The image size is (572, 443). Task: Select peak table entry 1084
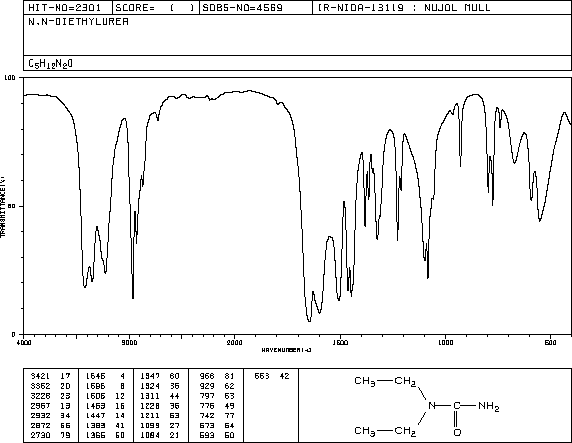pos(150,435)
